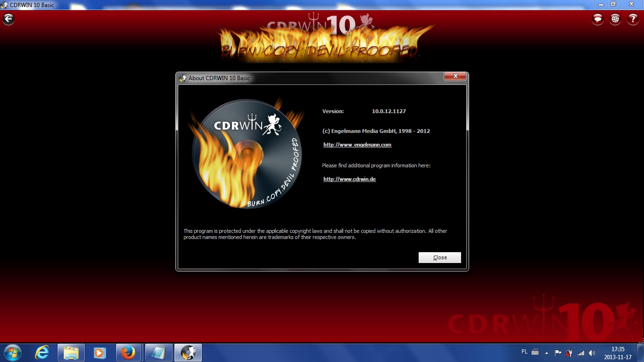Click the copyright protection notice paragraph
This screenshot has width=644, height=362.
pyautogui.click(x=315, y=234)
